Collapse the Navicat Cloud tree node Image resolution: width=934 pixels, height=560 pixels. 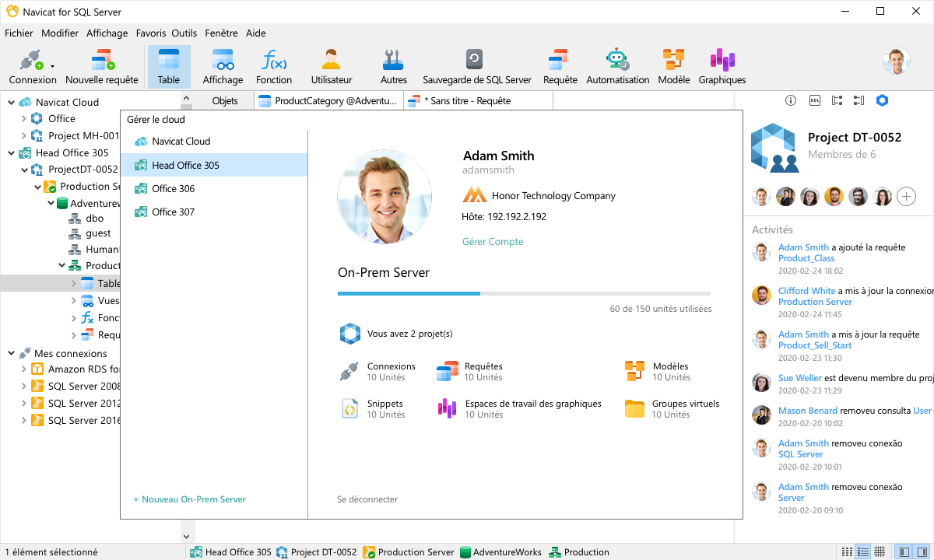click(x=11, y=102)
